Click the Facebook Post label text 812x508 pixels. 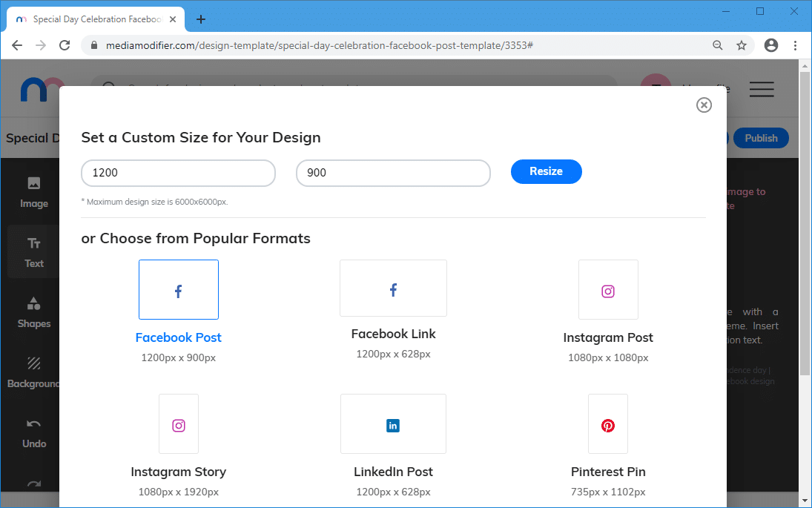click(179, 337)
